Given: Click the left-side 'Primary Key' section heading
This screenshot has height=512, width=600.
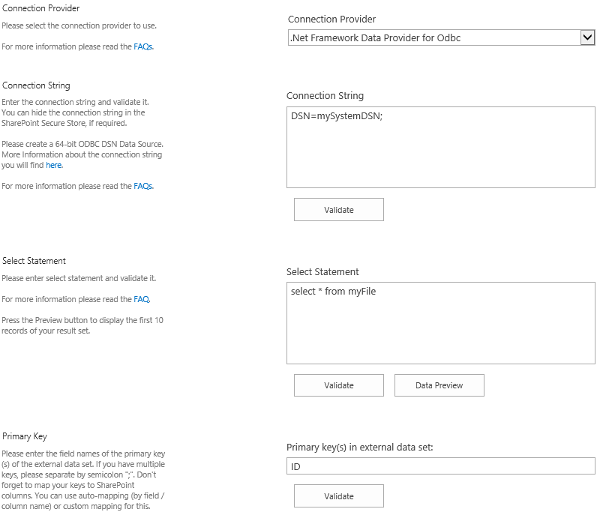Looking at the screenshot, I should tap(27, 436).
